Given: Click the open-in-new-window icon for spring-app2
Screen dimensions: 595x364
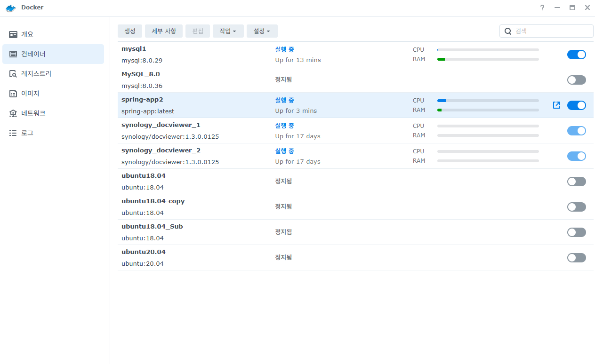Looking at the screenshot, I should click(556, 105).
